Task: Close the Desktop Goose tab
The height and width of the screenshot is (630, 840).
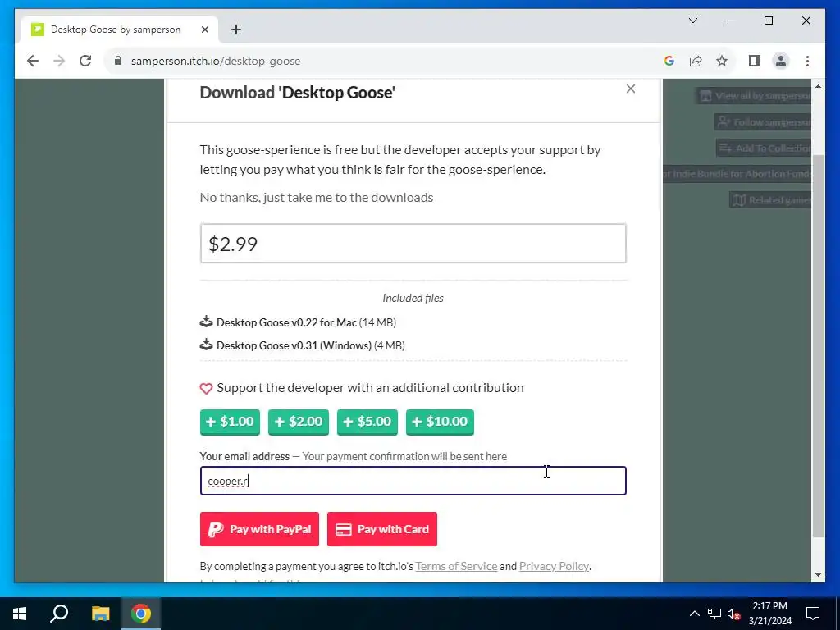Action: click(204, 30)
